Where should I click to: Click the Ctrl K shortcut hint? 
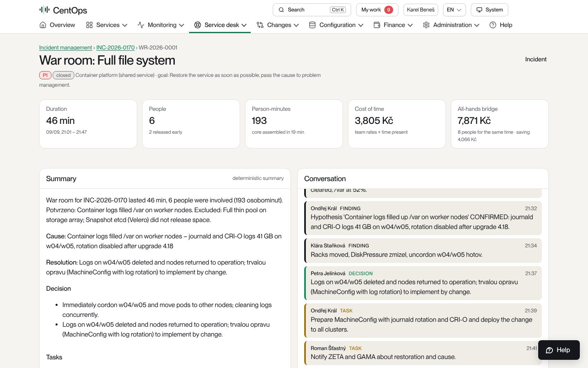point(338,10)
